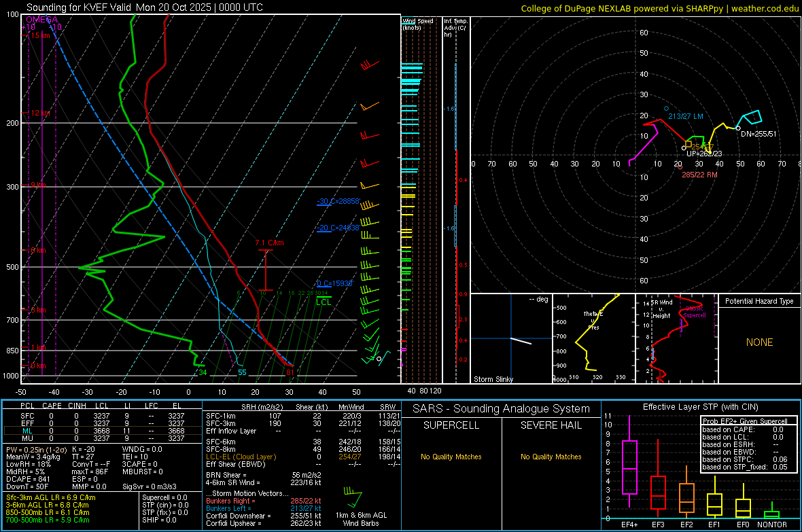Select the SFC parcel row label

click(27, 416)
